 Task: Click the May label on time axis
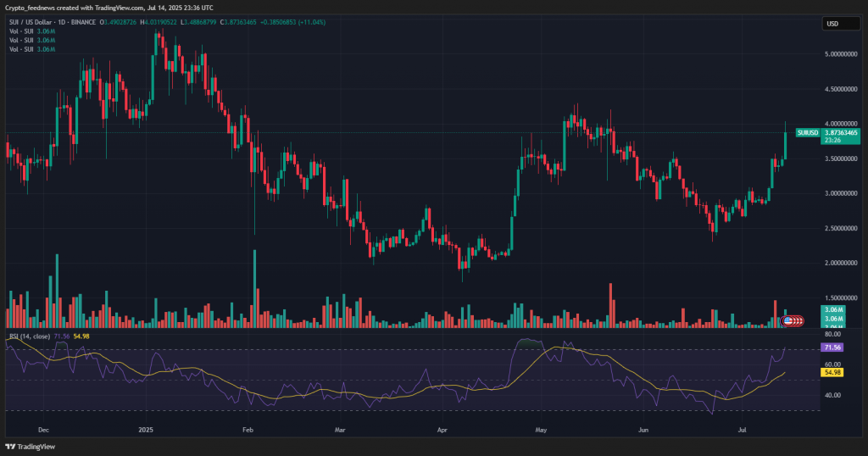(540, 430)
